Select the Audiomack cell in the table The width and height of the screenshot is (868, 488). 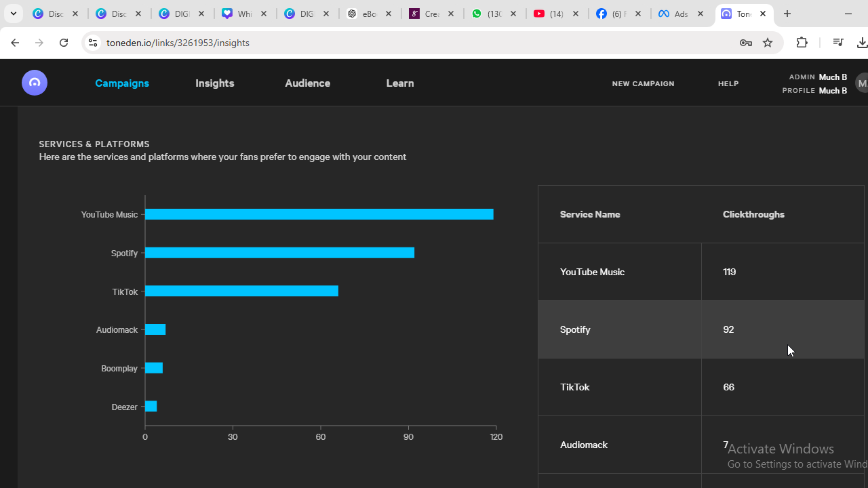point(620,445)
